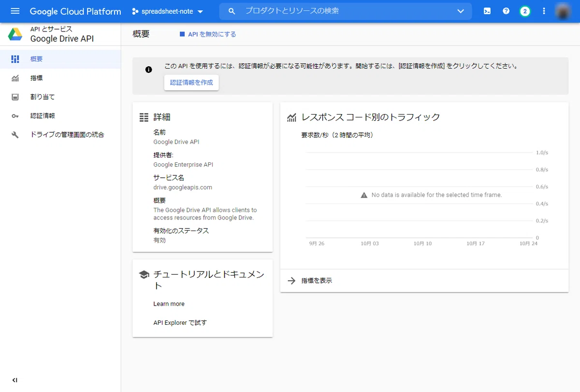This screenshot has width=580, height=392.
Task: Click the square stop icon beside API を無効にする
Action: [182, 34]
